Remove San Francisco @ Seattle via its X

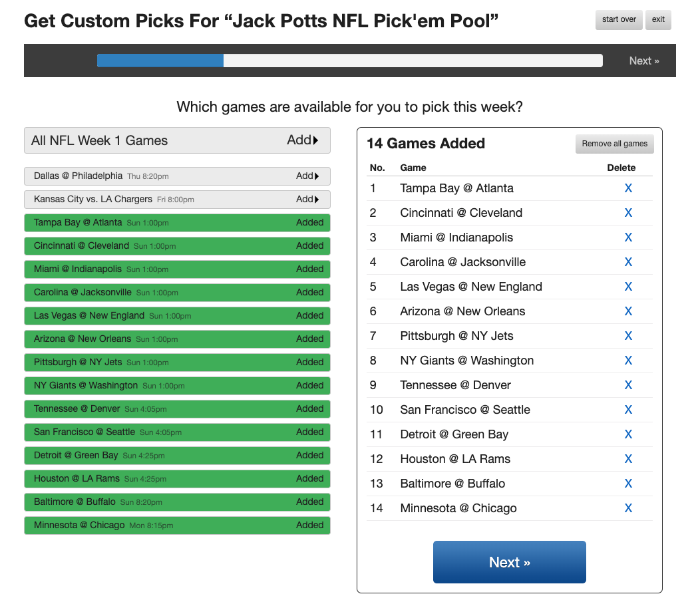click(x=628, y=410)
